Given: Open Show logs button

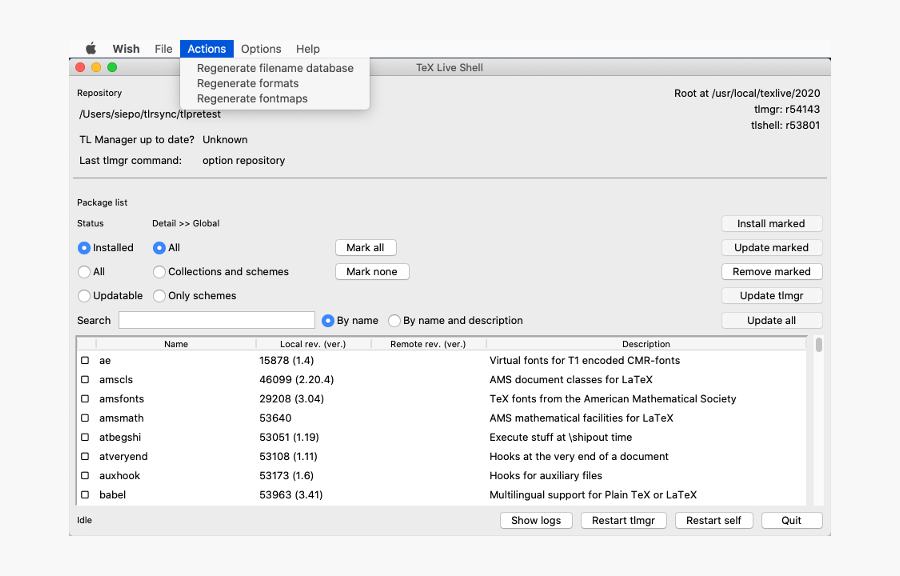Looking at the screenshot, I should click(536, 520).
